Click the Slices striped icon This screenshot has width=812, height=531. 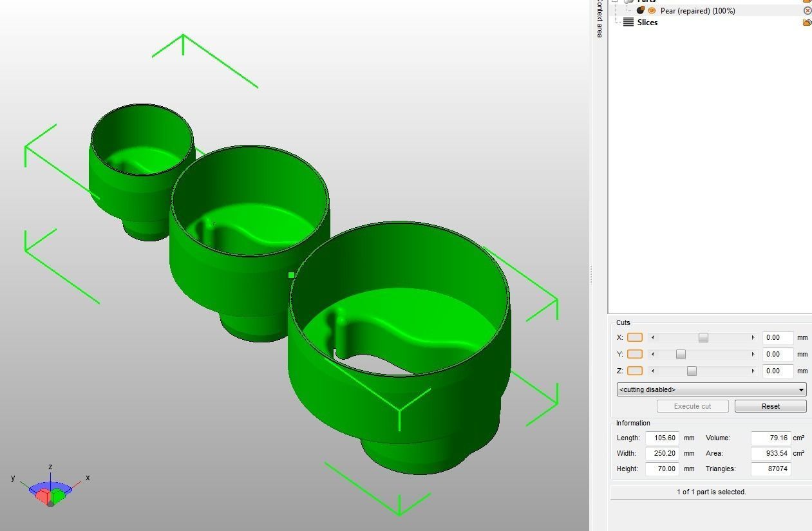click(628, 23)
